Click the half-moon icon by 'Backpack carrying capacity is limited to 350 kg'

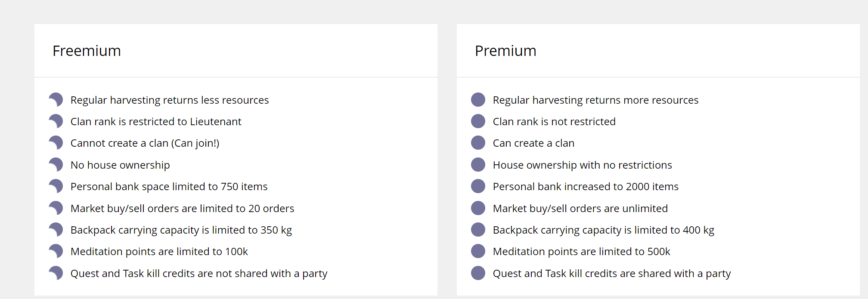pyautogui.click(x=56, y=230)
